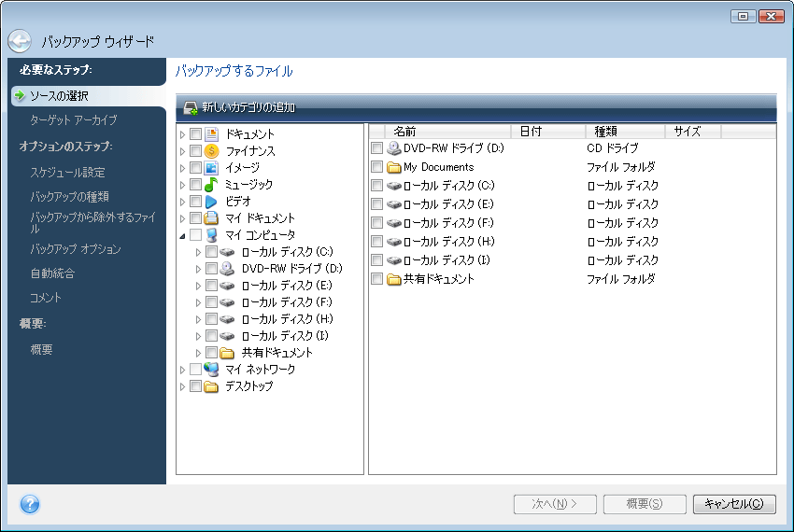The image size is (794, 532).
Task: Go to the スケジュール設定 step
Action: (67, 173)
